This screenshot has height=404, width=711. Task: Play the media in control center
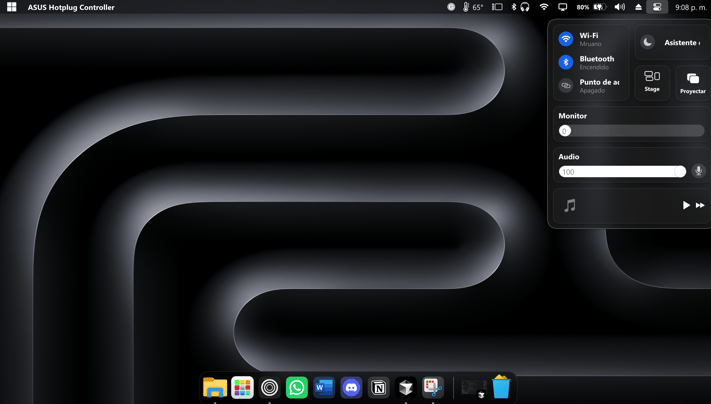click(686, 205)
